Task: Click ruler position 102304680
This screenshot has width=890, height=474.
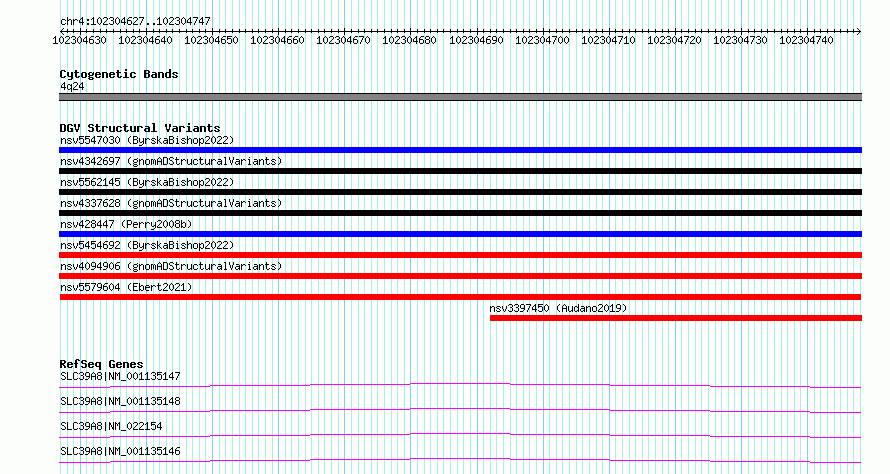Action: tap(409, 40)
